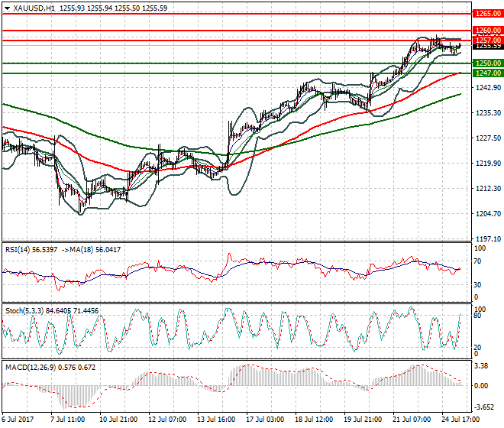
Task: Select the 1260.00 resistance price label
Action: coord(488,31)
